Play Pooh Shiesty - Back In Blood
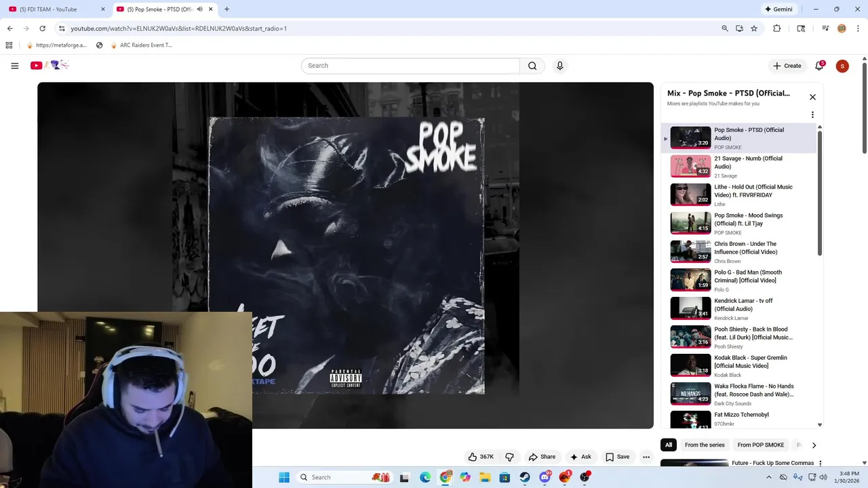The height and width of the screenshot is (488, 868). (739, 337)
